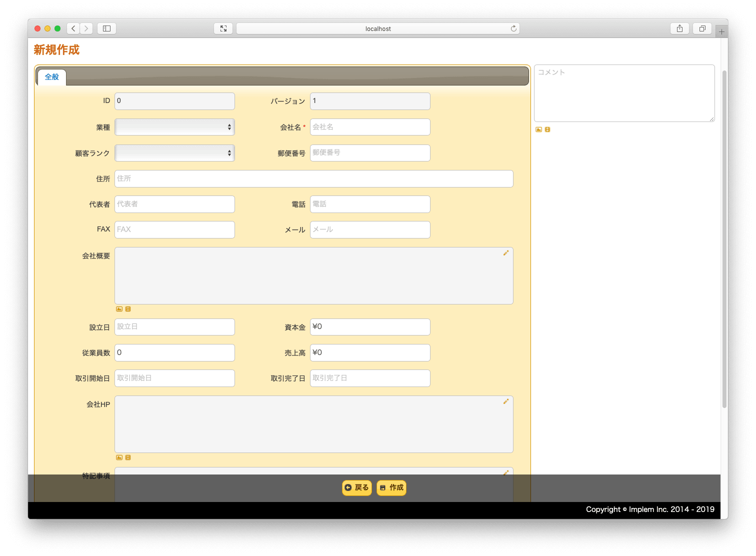Viewport: 756px width, 556px height.
Task: Click into the 郵便番号 input field
Action: [370, 153]
